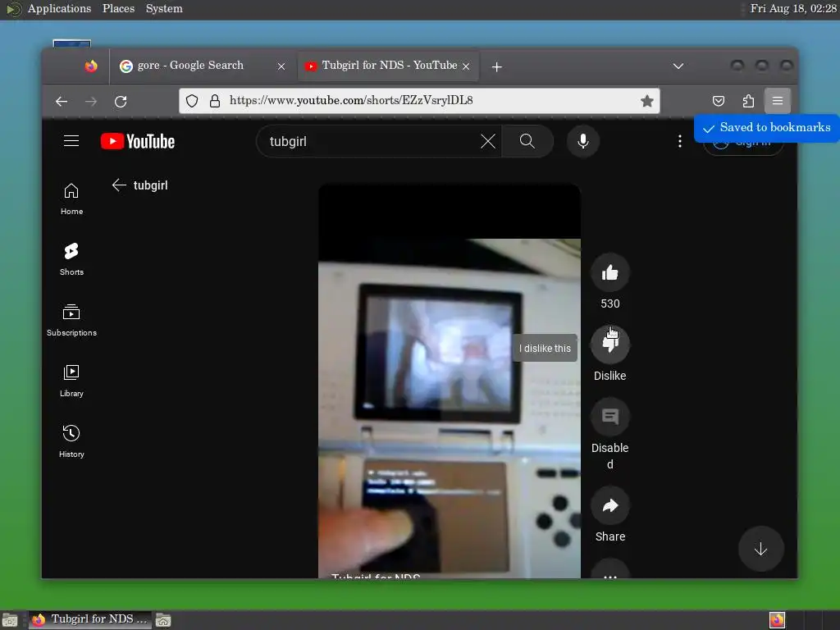Click the YouTube logo
The image size is (840, 630).
(x=138, y=141)
